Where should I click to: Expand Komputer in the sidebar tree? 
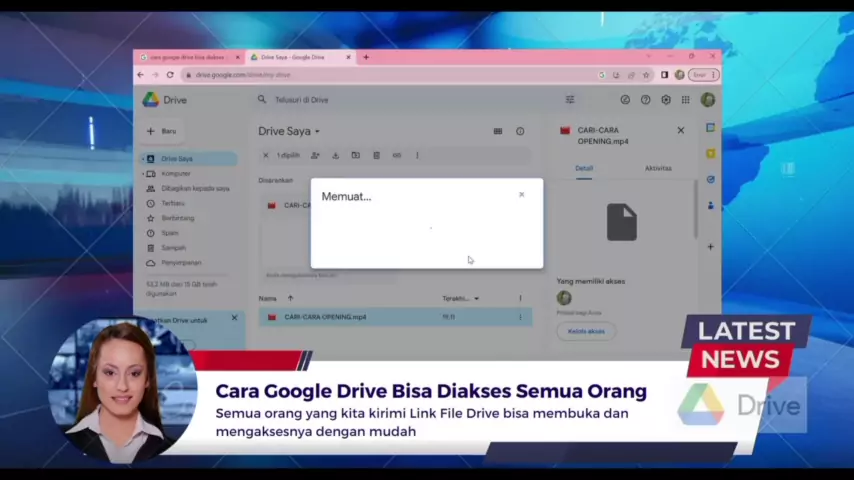(x=141, y=174)
